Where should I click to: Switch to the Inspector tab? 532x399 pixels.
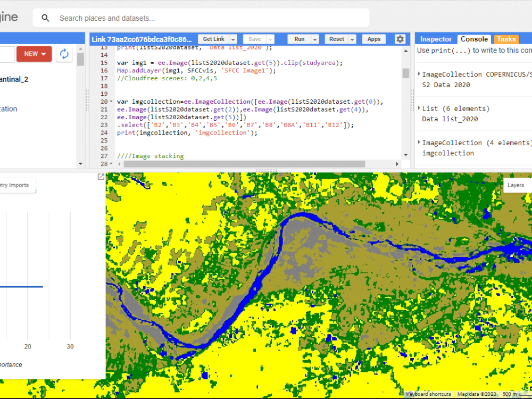tap(436, 38)
